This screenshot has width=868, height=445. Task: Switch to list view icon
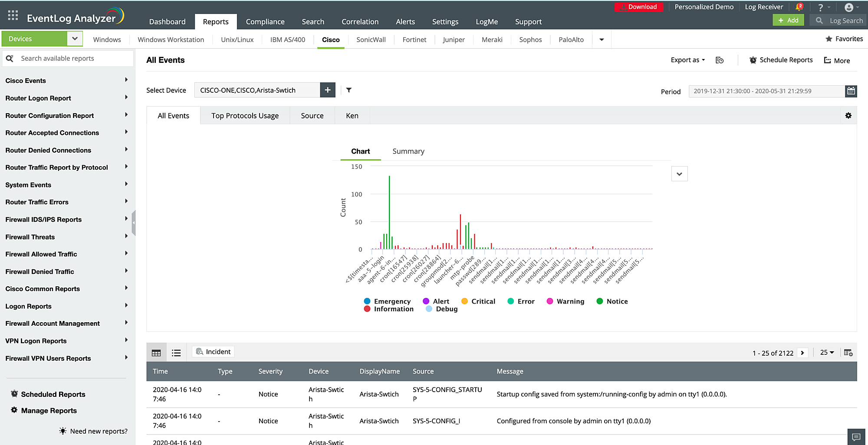pos(176,353)
